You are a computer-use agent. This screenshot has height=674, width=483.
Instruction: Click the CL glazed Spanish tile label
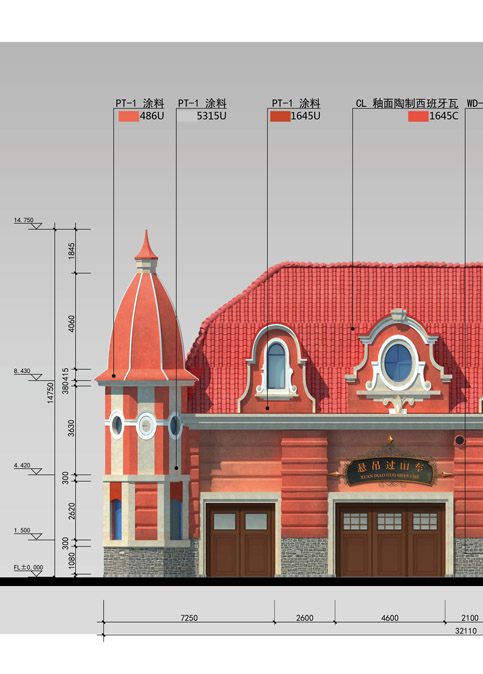point(407,103)
